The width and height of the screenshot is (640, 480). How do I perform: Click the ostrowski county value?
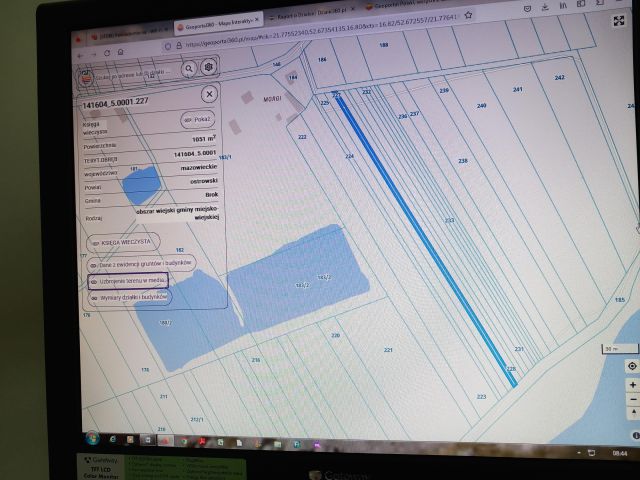pos(204,181)
